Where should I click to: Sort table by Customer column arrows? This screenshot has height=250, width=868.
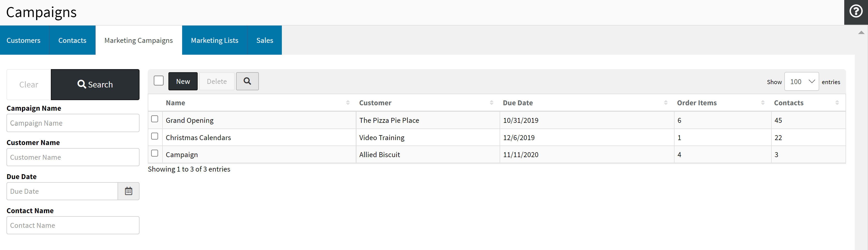491,103
